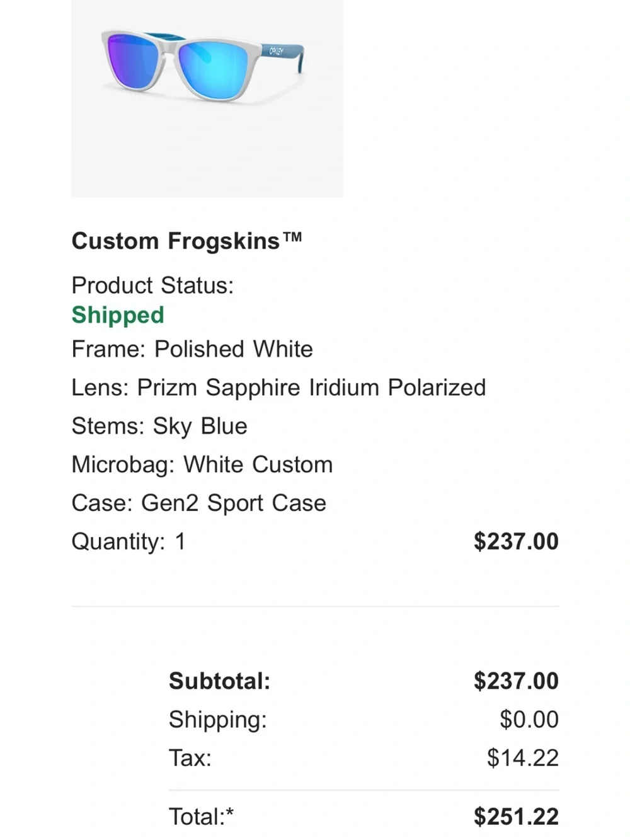Click the $14.22 tax amount
The image size is (630, 840).
[522, 757]
